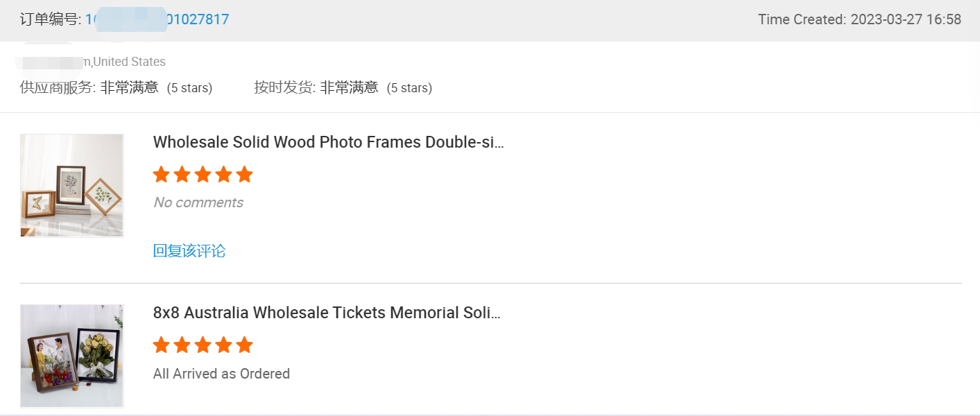Click the fourth star of Solid Wood Photo Frames rating
Image resolution: width=980 pixels, height=416 pixels.
(x=223, y=174)
